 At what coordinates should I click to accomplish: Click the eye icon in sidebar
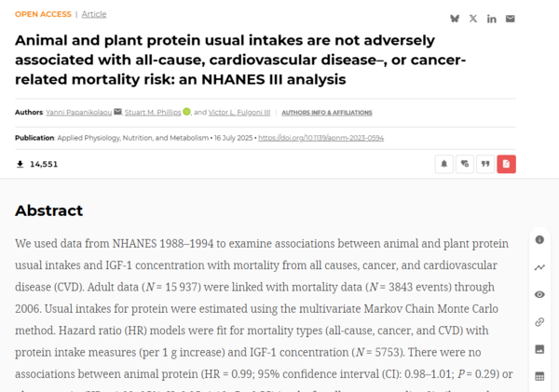coord(539,294)
